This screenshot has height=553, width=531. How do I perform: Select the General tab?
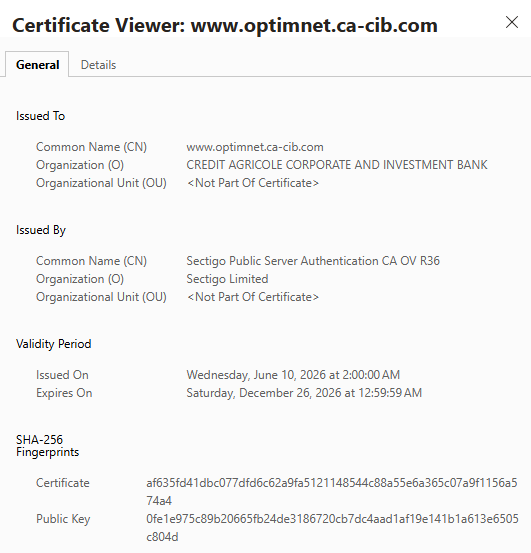pos(37,65)
